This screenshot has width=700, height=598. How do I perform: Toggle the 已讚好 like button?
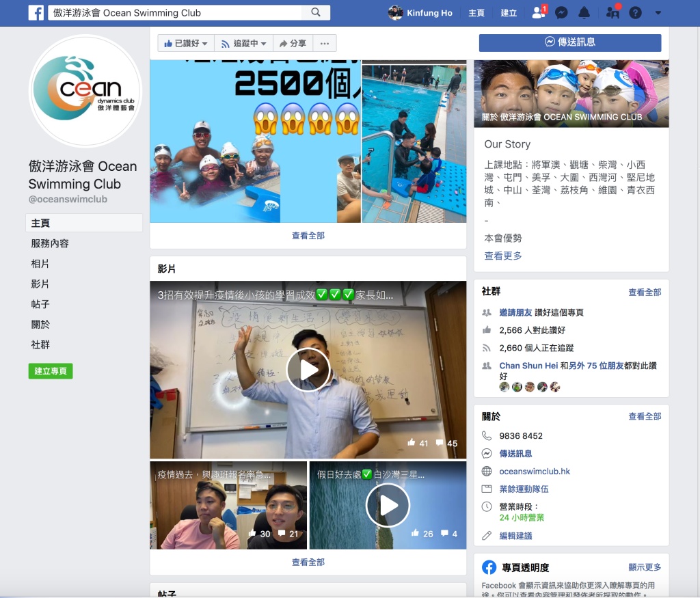tap(185, 43)
